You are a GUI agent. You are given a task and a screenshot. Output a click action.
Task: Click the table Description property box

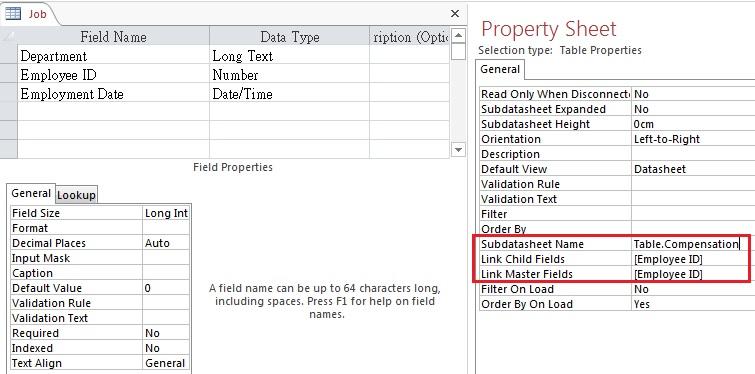(x=693, y=154)
